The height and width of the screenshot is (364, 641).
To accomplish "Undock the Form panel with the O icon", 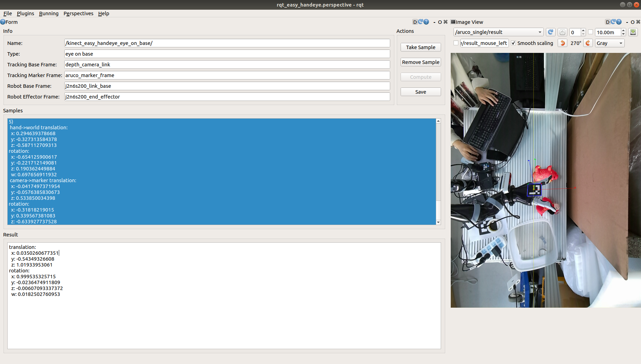I will [x=440, y=22].
